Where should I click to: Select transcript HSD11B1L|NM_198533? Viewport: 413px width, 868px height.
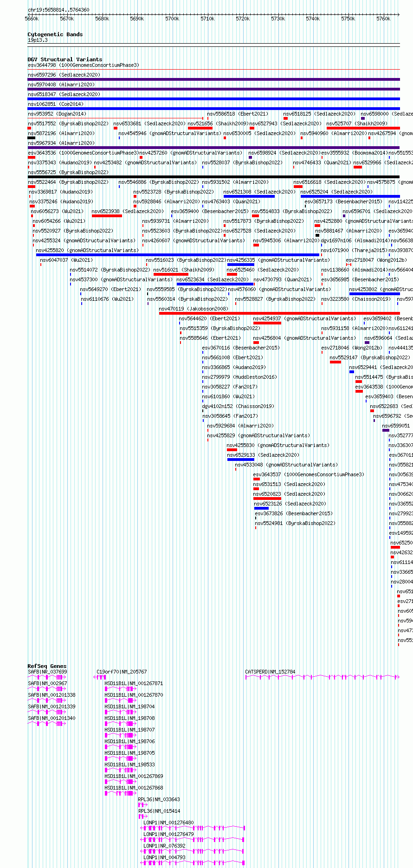(129, 764)
